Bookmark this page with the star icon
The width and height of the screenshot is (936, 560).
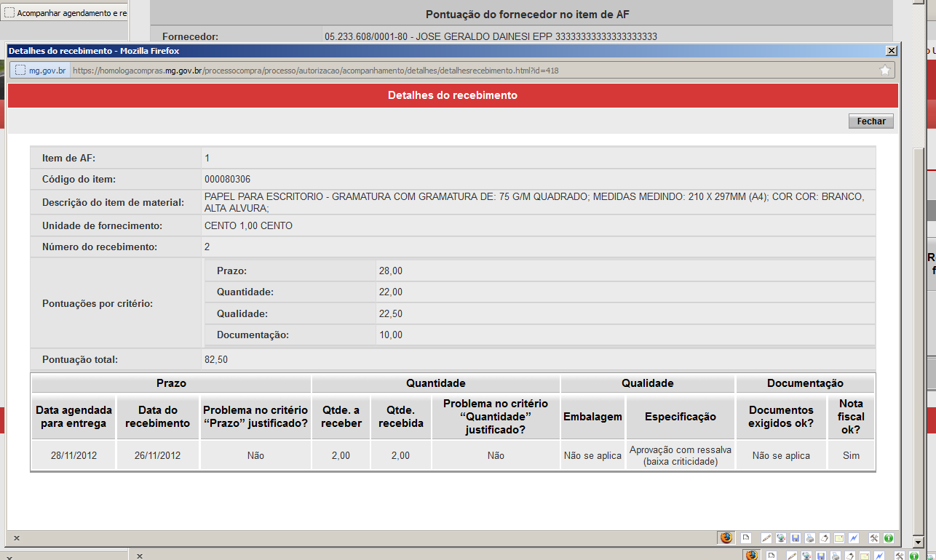[885, 70]
